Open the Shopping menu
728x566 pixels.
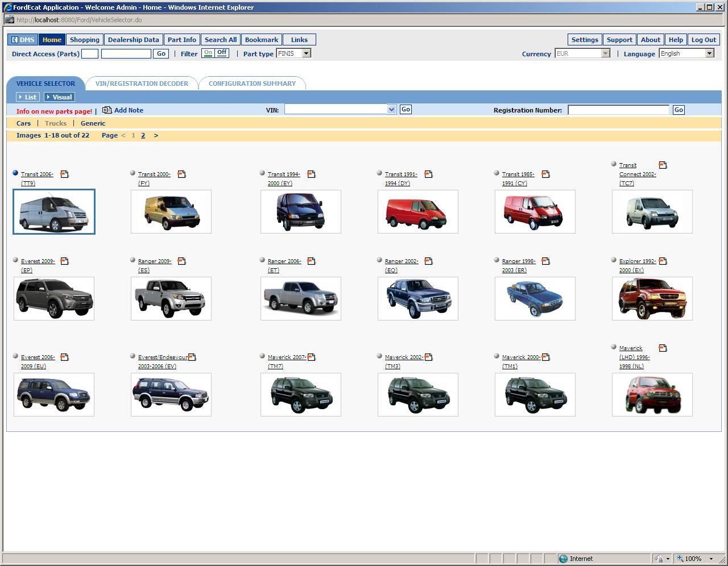pos(85,40)
